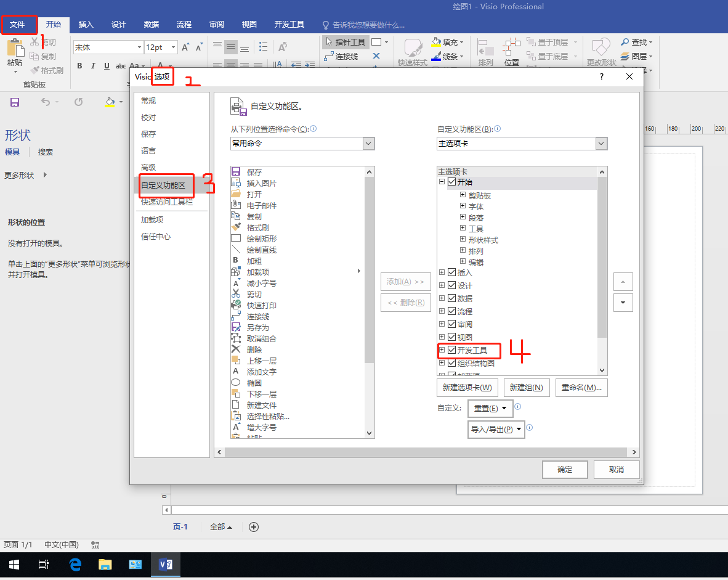Click the add page plus icon
This screenshot has height=580, width=728.
(253, 527)
